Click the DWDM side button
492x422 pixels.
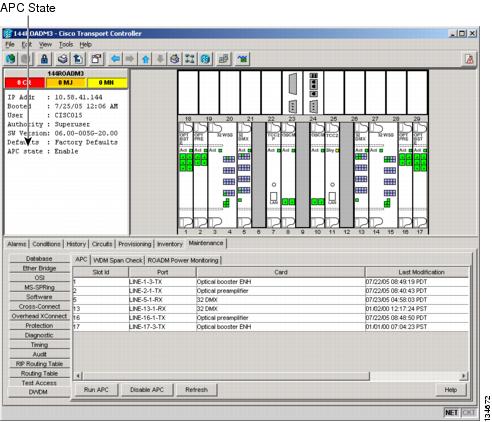(x=39, y=392)
